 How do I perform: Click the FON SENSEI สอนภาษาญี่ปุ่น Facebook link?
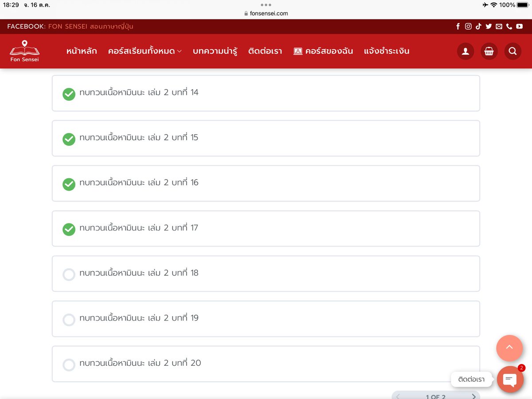(x=90, y=27)
